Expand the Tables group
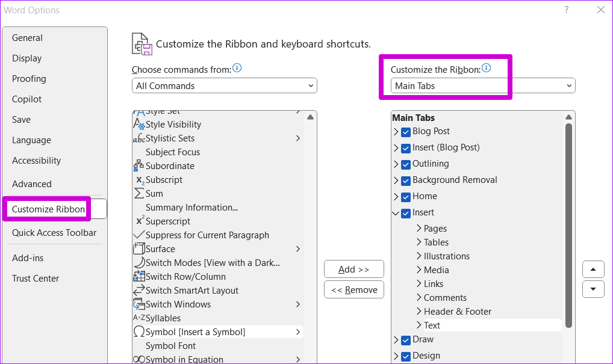Screen dimensions: 613x364 (419, 242)
